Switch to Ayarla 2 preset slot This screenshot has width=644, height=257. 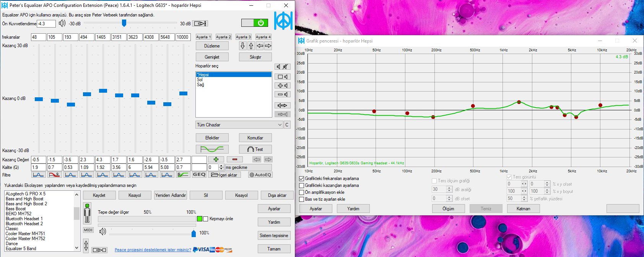click(x=223, y=37)
